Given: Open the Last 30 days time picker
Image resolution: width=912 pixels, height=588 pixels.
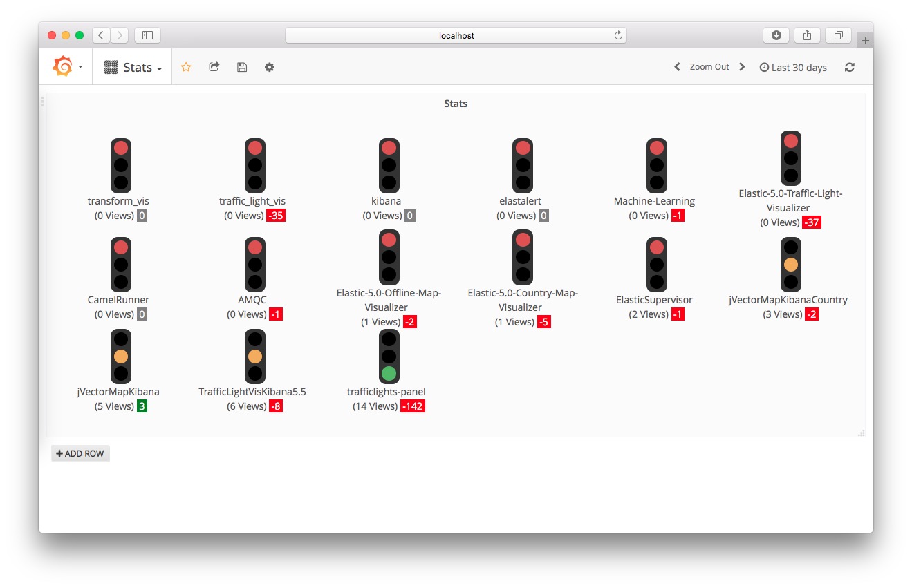Looking at the screenshot, I should pyautogui.click(x=793, y=68).
